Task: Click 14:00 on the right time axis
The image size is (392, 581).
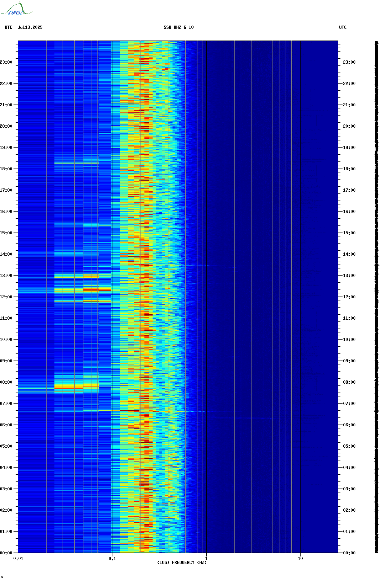Action: click(x=349, y=254)
